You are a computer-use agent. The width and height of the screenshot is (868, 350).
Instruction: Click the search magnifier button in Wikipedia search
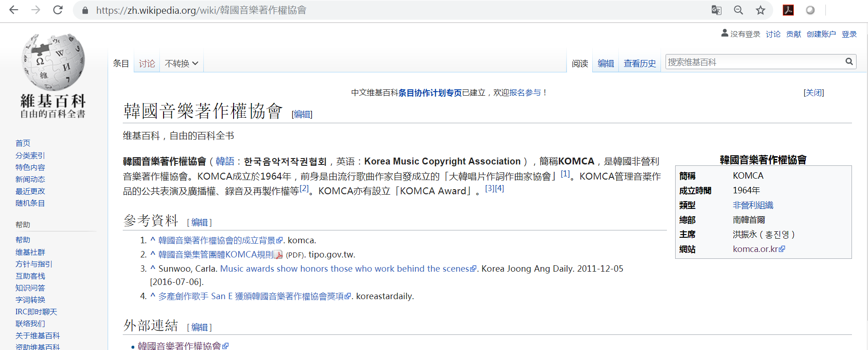click(x=849, y=61)
